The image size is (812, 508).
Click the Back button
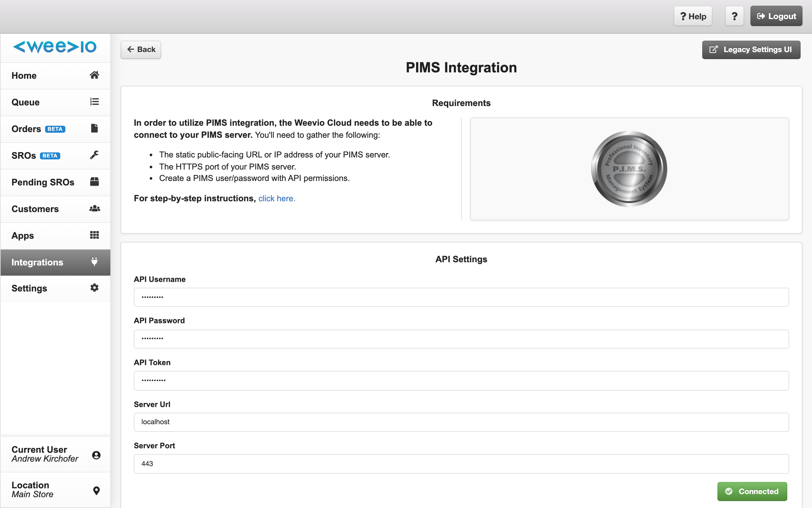tap(141, 50)
